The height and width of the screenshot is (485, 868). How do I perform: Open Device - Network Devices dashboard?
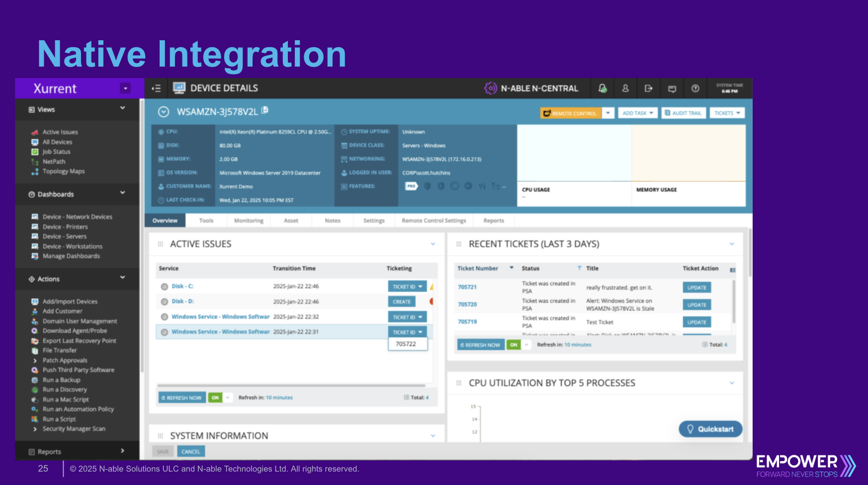point(77,217)
